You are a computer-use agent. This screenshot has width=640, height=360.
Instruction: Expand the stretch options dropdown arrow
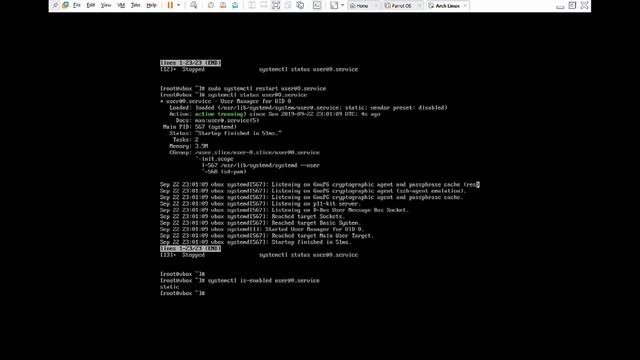tap(342, 5)
